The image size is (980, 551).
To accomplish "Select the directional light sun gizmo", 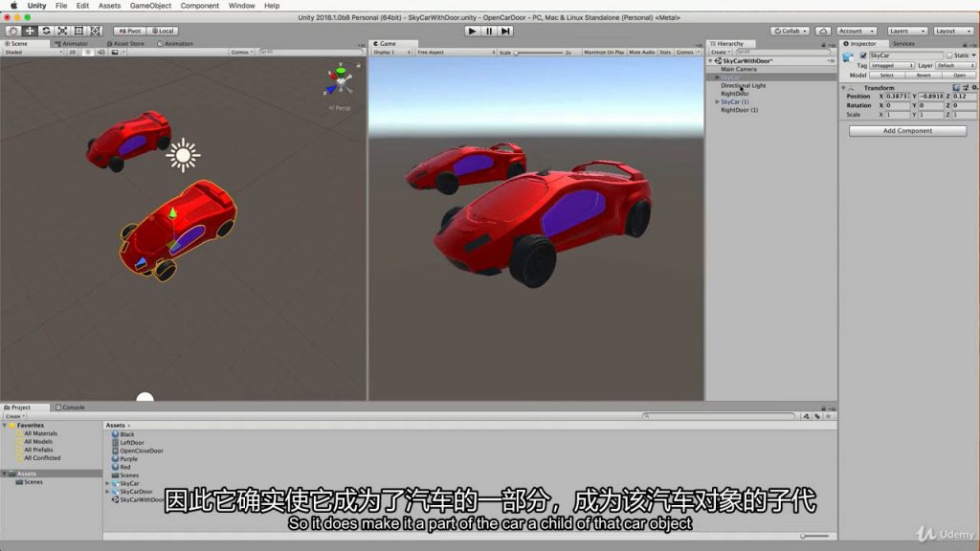I will coord(183,155).
